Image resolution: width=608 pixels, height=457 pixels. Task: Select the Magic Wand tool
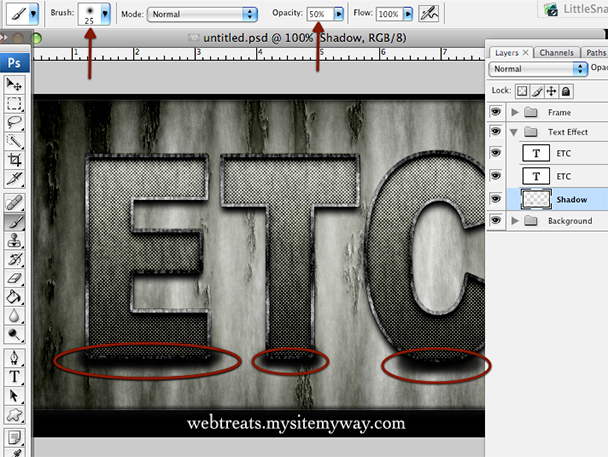pos(14,141)
